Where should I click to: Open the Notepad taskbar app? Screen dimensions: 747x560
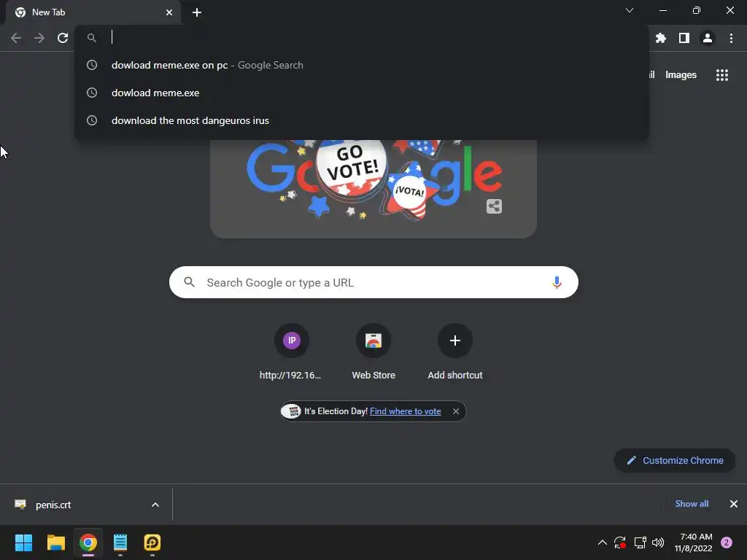coord(120,542)
